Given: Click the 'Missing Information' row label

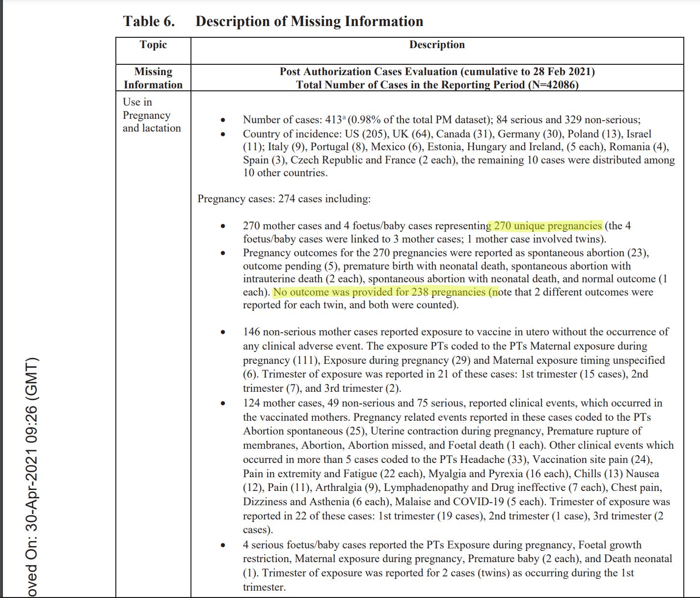Looking at the screenshot, I should pyautogui.click(x=153, y=78).
